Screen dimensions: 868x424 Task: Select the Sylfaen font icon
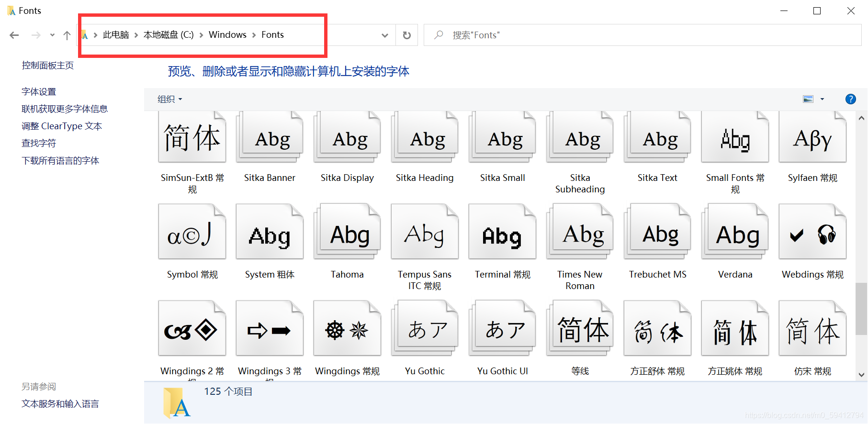click(813, 137)
